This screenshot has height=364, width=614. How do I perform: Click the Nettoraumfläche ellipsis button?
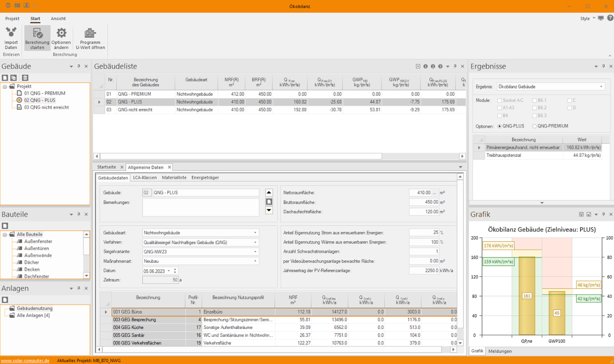pyautogui.click(x=435, y=193)
